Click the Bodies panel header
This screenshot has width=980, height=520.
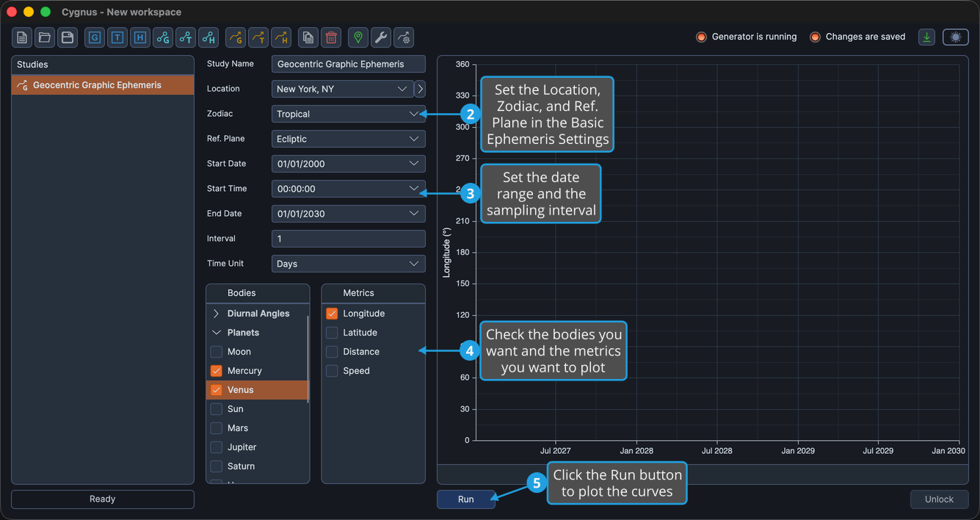point(258,293)
